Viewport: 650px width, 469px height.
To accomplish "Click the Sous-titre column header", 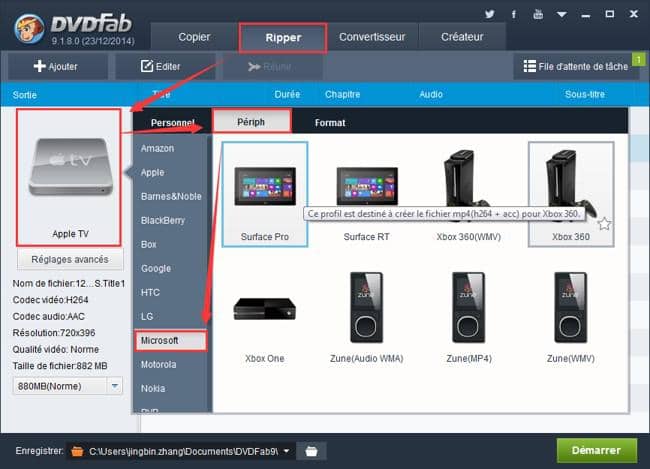I will point(585,95).
